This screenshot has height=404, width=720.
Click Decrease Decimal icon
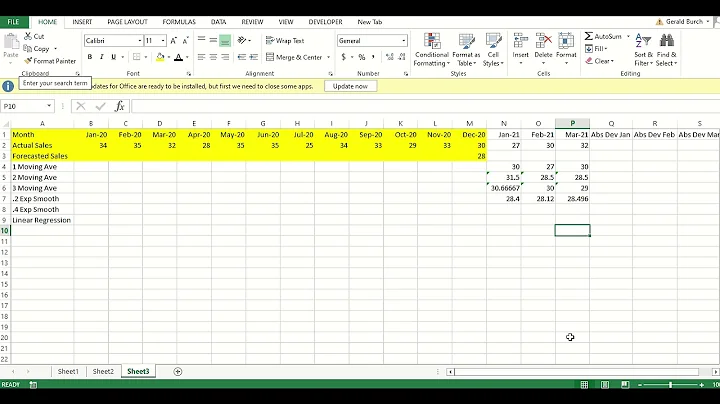click(402, 57)
